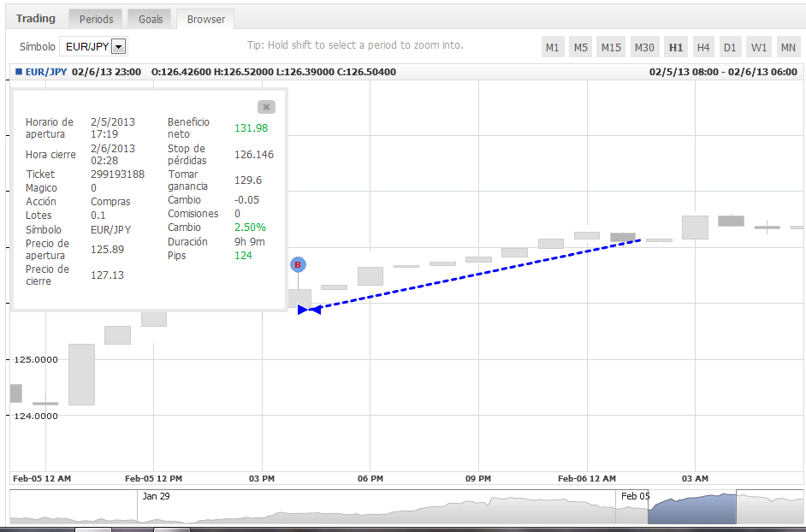Screen dimensions: 806x532
Task: Close the trade details popup
Action: click(266, 107)
